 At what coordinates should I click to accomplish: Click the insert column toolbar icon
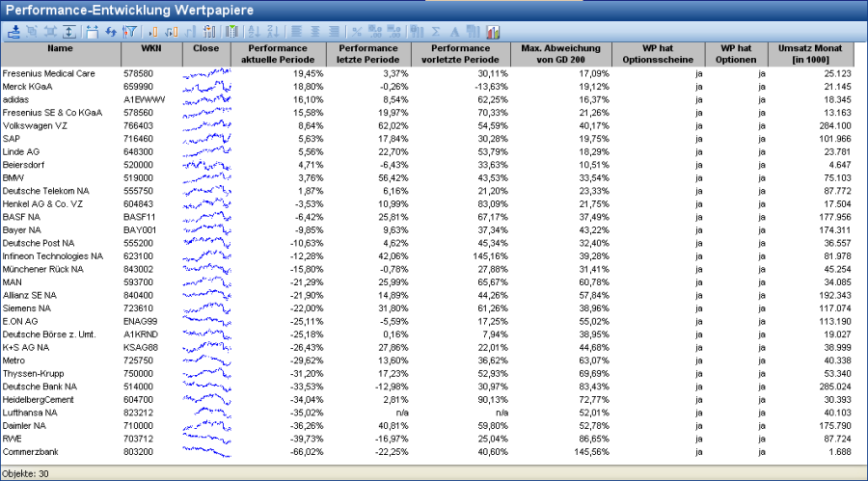tap(153, 32)
